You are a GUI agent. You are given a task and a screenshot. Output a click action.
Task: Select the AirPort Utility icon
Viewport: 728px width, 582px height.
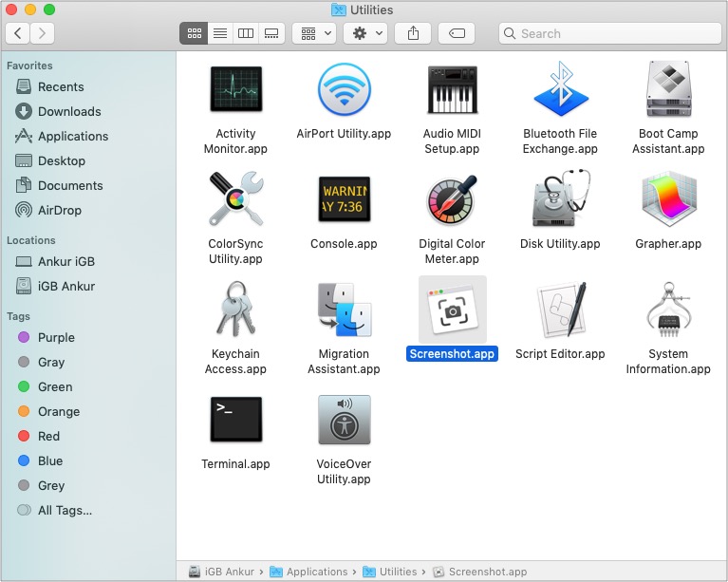tap(344, 90)
